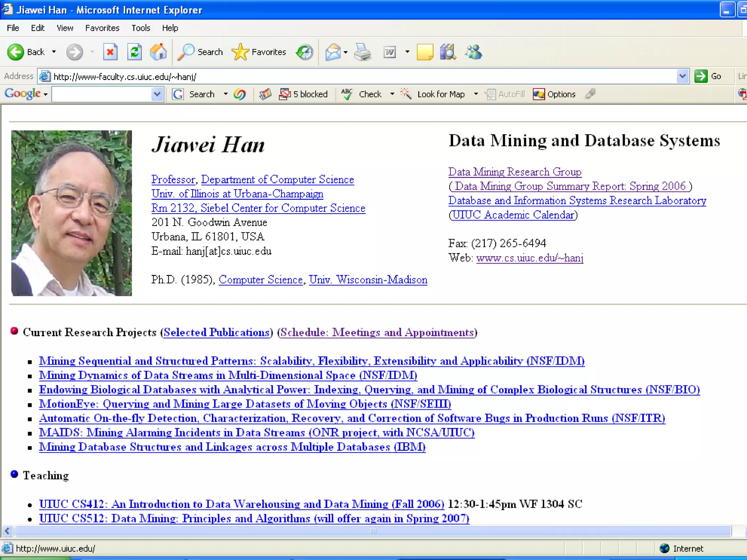The height and width of the screenshot is (560, 747).
Task: Open the Google search box dropdown
Action: click(157, 94)
